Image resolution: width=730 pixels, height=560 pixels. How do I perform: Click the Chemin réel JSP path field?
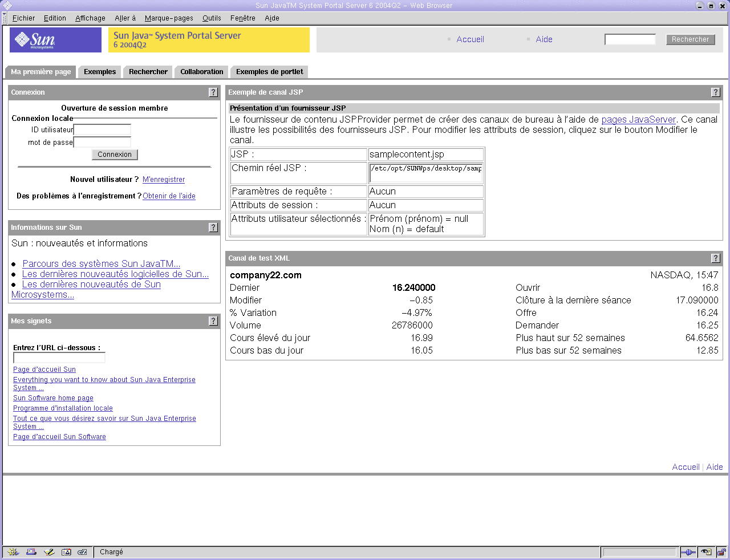(x=426, y=173)
